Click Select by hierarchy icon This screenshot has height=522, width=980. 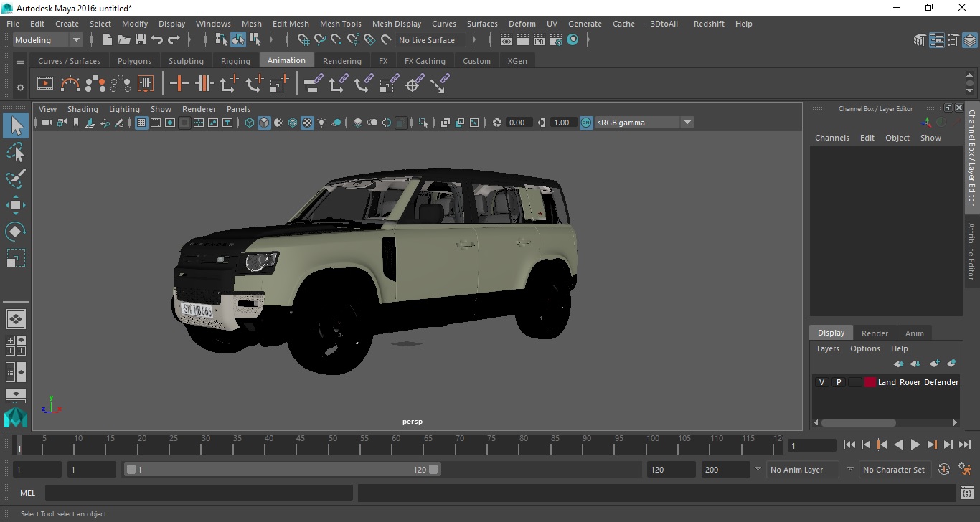point(221,39)
